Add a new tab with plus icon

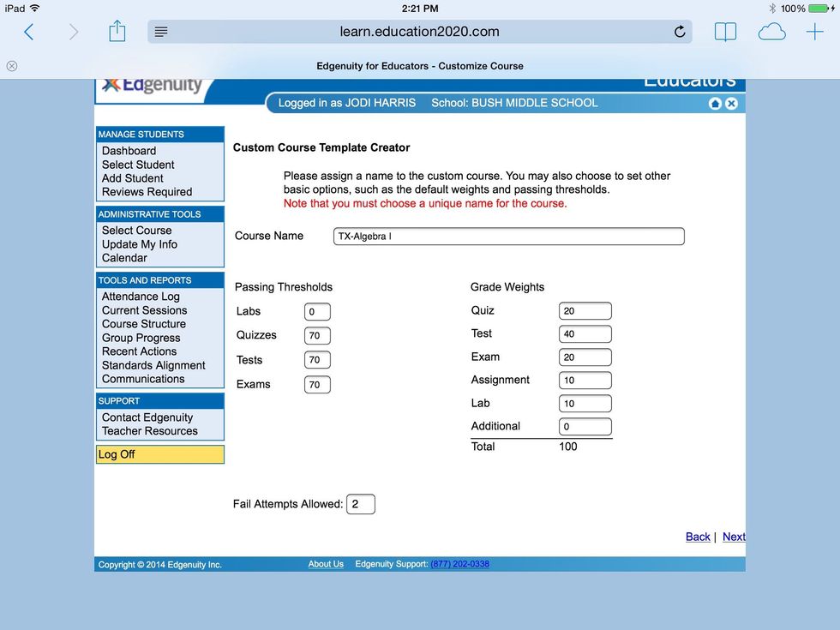tap(814, 33)
